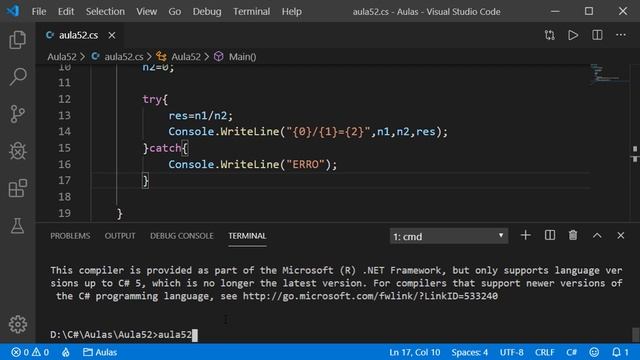Image resolution: width=640 pixels, height=360 pixels.
Task: Change line endings via CRLF indicator
Action: click(544, 352)
